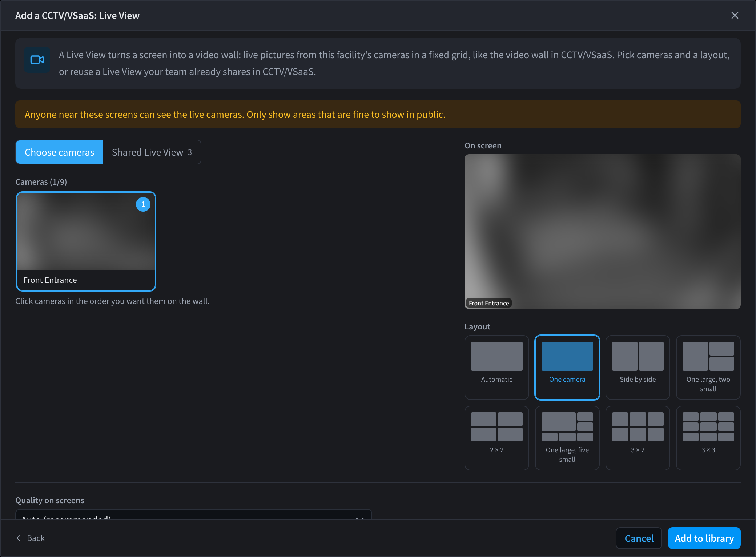Go back with the Back button
The image size is (756, 557).
coord(31,538)
